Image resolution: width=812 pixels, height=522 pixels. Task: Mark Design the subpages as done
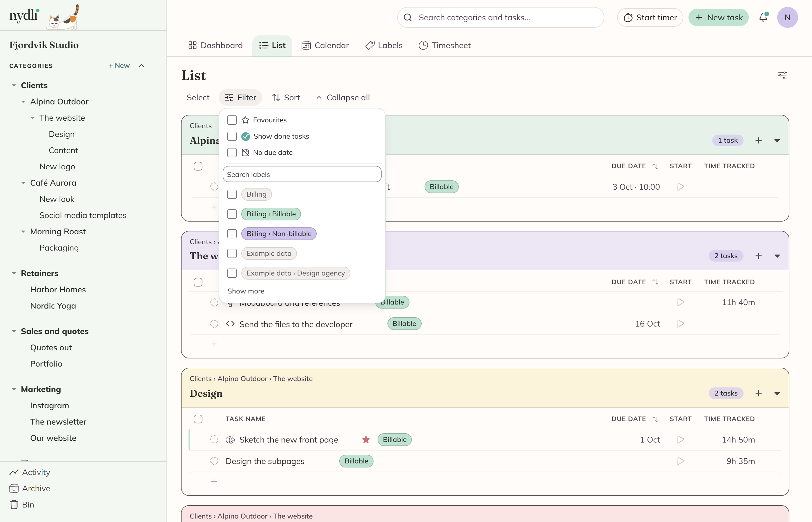point(214,461)
